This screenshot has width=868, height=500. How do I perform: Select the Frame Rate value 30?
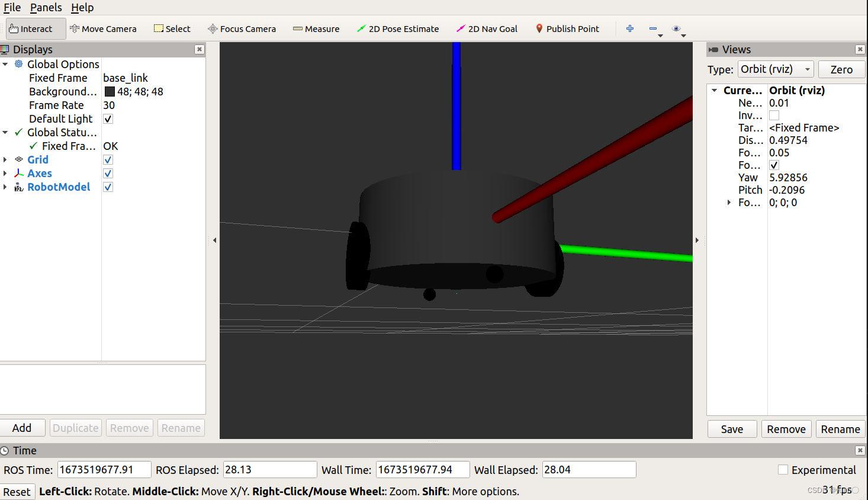109,105
